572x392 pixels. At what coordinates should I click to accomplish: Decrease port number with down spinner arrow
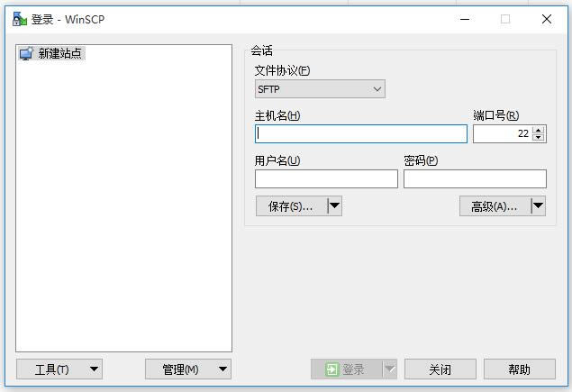tap(538, 138)
